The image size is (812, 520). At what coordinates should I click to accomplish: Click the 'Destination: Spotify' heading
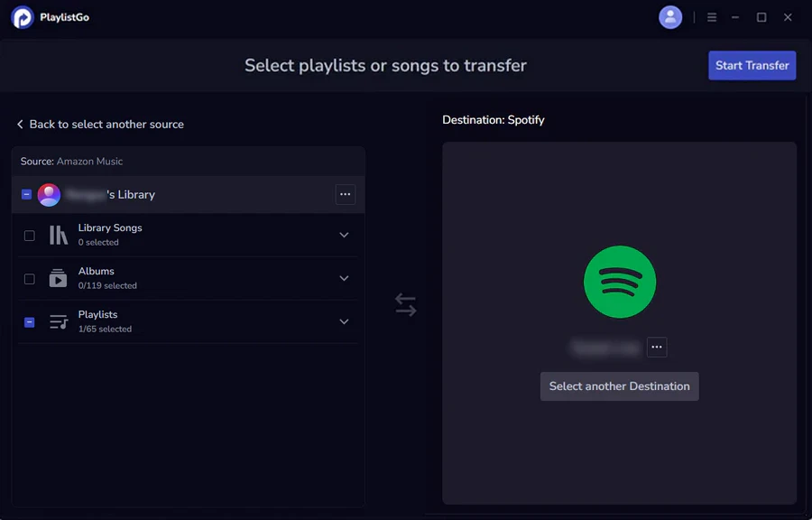coord(493,120)
